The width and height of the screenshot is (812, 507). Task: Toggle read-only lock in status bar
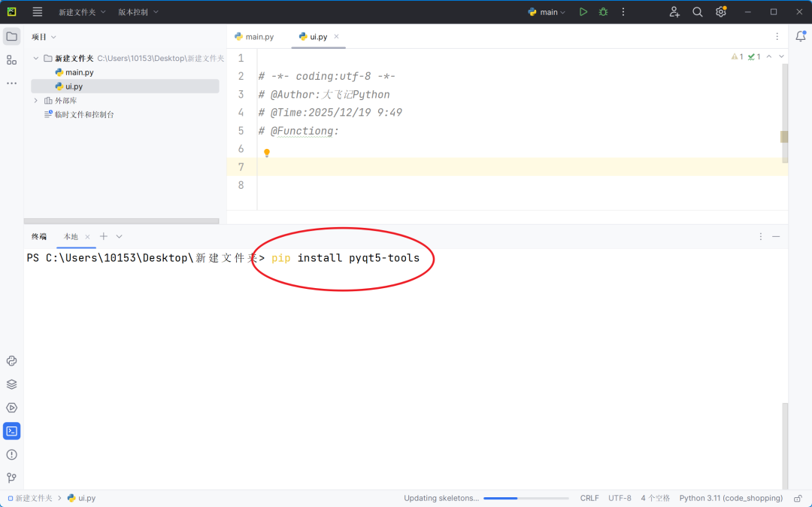click(x=798, y=498)
